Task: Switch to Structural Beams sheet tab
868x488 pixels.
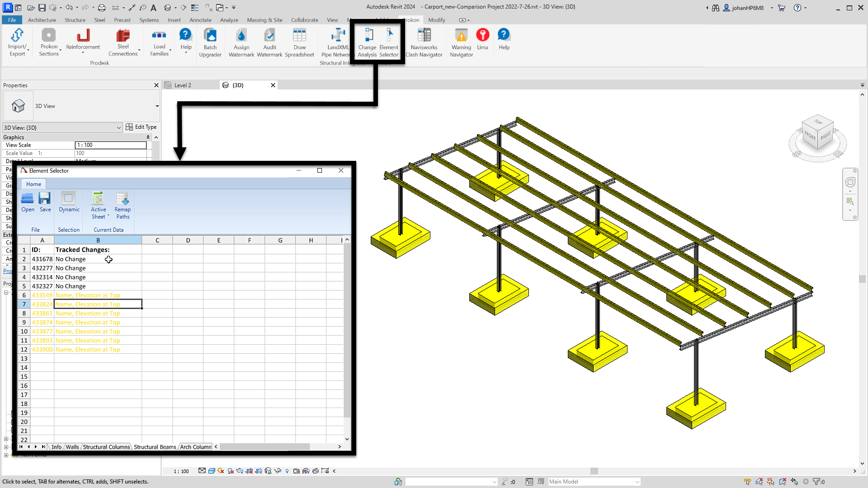Action: coord(155,447)
